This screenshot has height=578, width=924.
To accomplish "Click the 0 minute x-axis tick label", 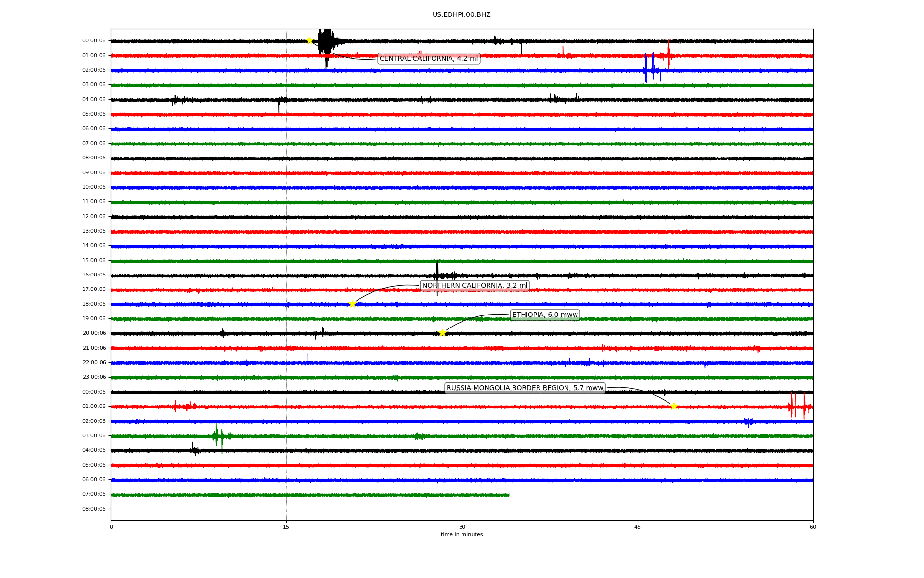I will click(x=111, y=527).
